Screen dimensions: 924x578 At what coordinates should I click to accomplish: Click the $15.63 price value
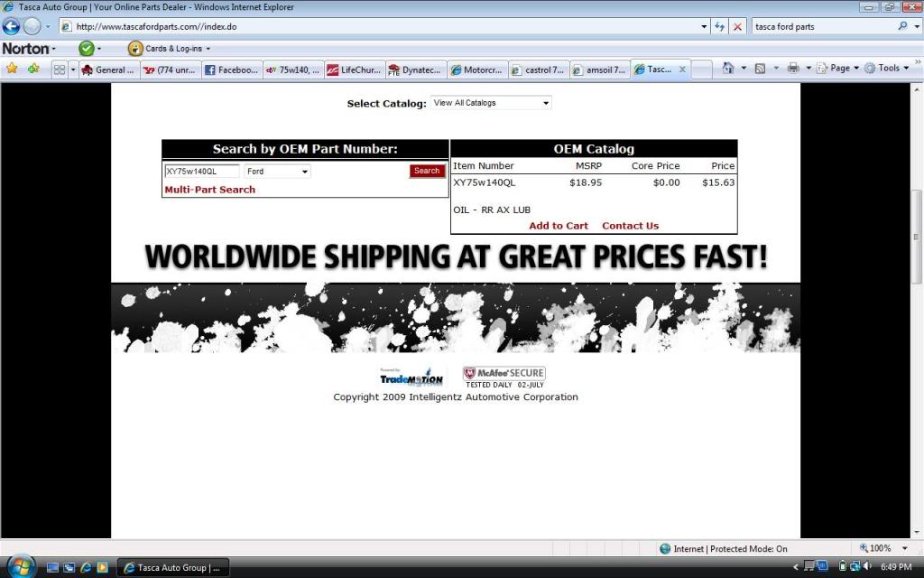pyautogui.click(x=718, y=182)
